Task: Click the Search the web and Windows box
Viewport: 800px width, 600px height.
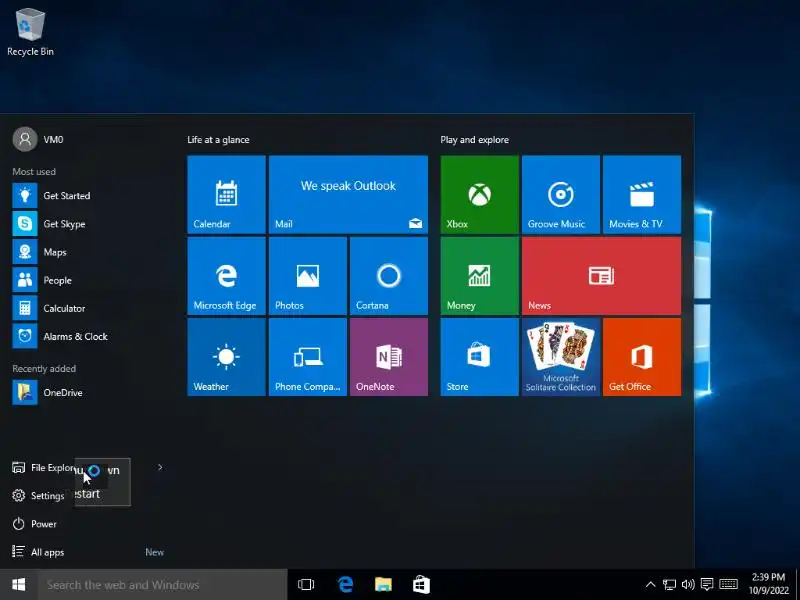Action: [162, 585]
